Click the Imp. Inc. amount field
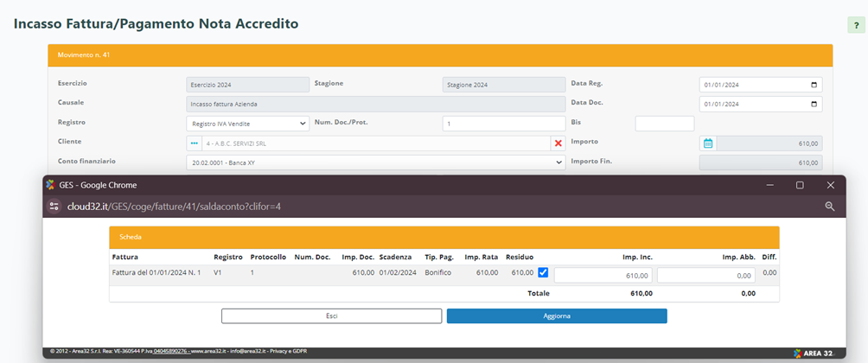The width and height of the screenshot is (868, 363). point(603,275)
